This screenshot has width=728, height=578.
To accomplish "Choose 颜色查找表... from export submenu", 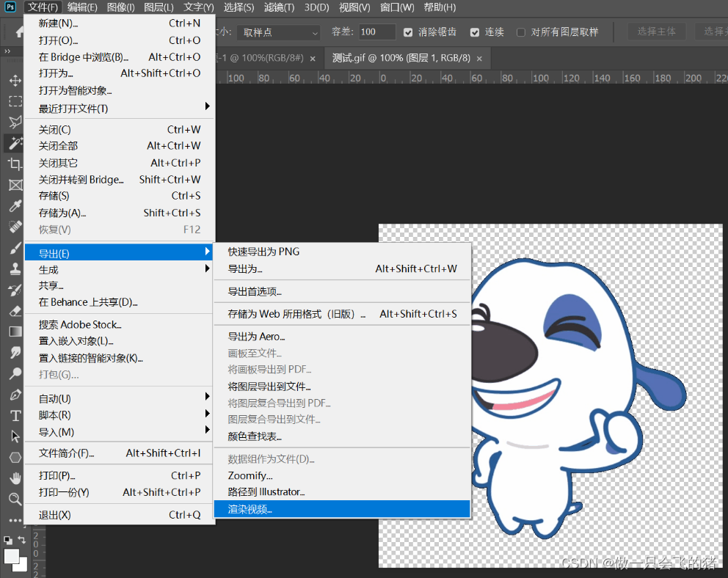I will [x=342, y=436].
